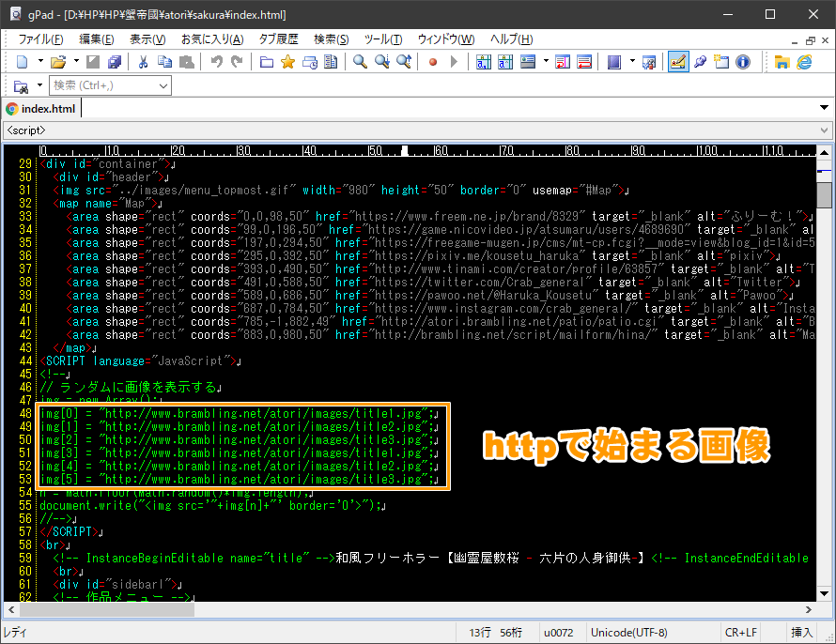Image resolution: width=836 pixels, height=644 pixels.
Task: Click the Cut scissors icon
Action: pos(143,62)
